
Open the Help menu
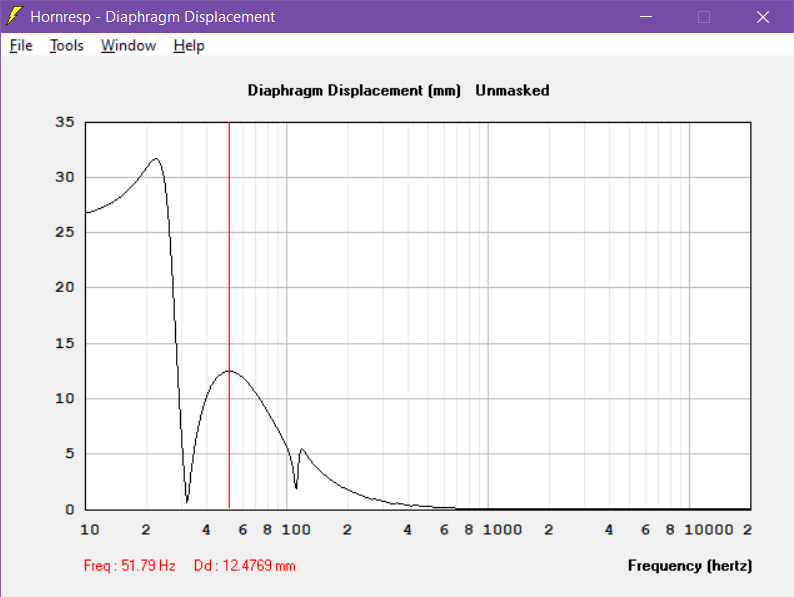pos(189,46)
